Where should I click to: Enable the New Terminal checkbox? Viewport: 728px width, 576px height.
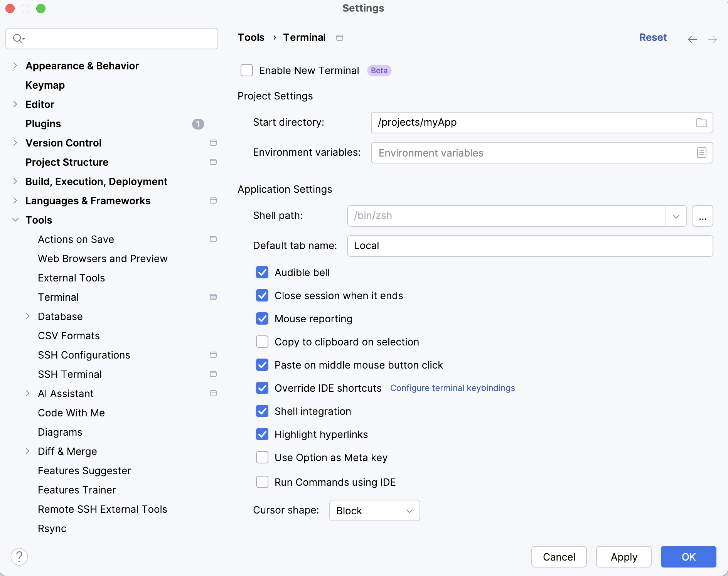pyautogui.click(x=247, y=71)
